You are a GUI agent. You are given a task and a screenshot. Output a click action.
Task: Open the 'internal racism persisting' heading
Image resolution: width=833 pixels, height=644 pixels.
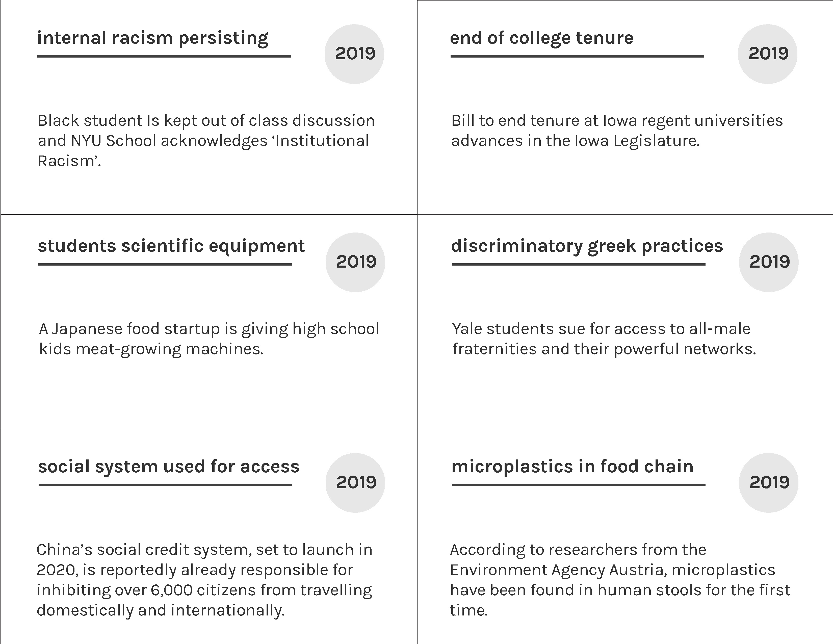(x=152, y=38)
